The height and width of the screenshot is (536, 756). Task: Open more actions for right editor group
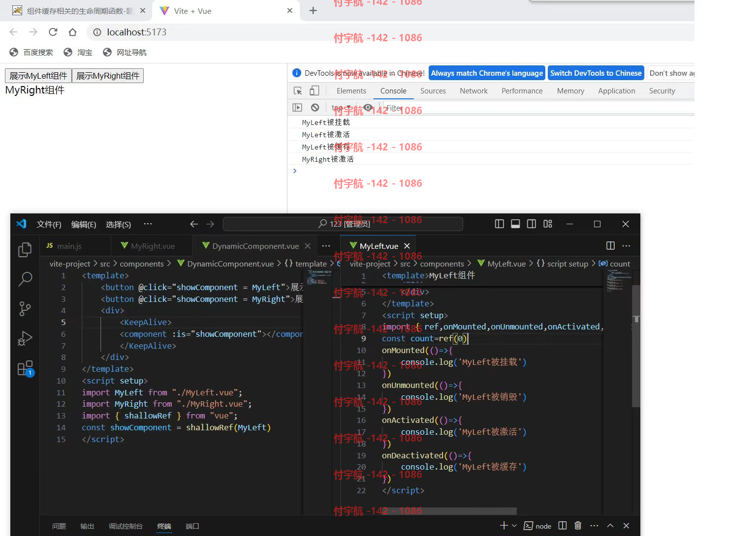pyautogui.click(x=626, y=245)
